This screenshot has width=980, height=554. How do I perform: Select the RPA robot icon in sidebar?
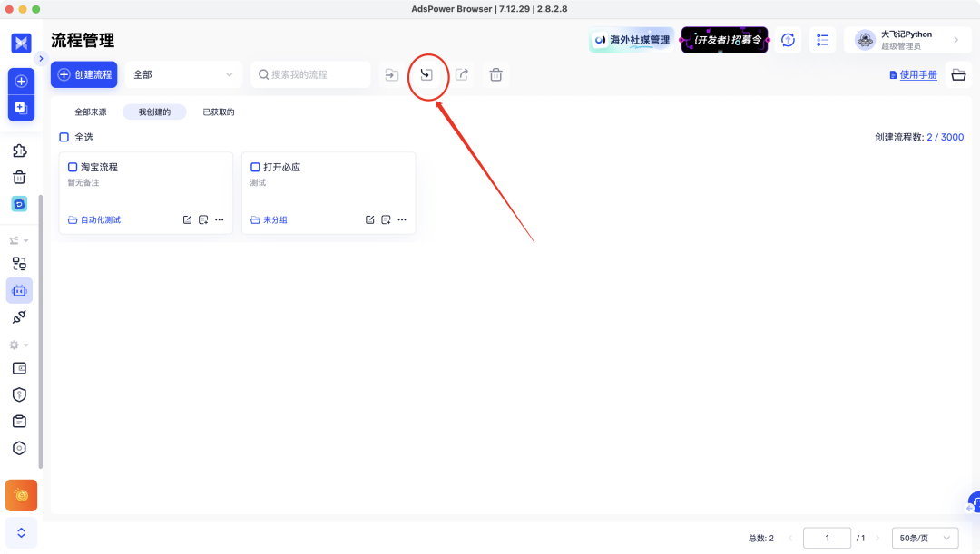[19, 290]
